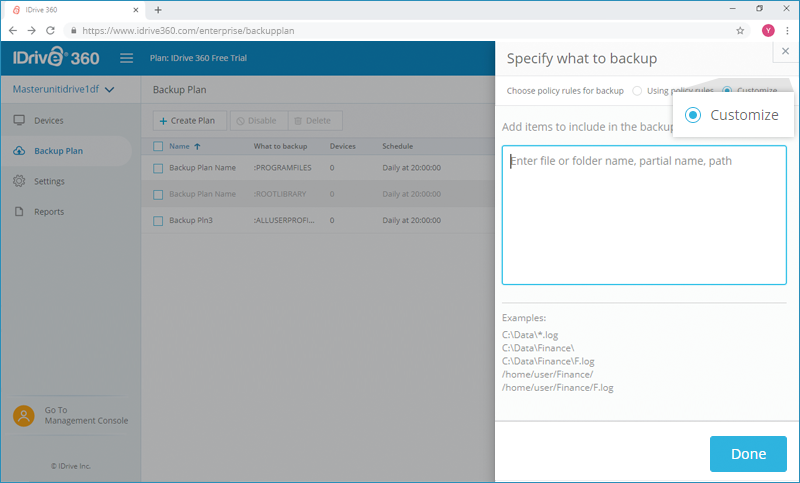Toggle the hamburger menu icon

127,58
